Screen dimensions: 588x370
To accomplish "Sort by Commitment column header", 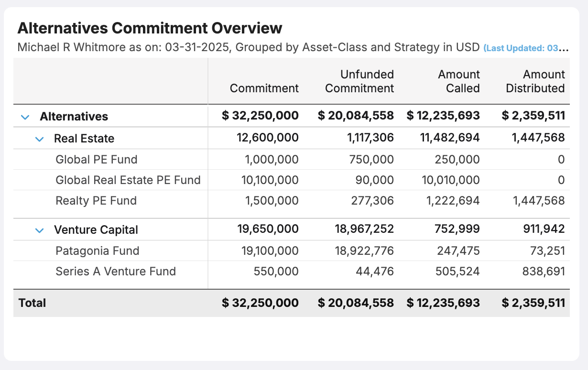I will [264, 88].
